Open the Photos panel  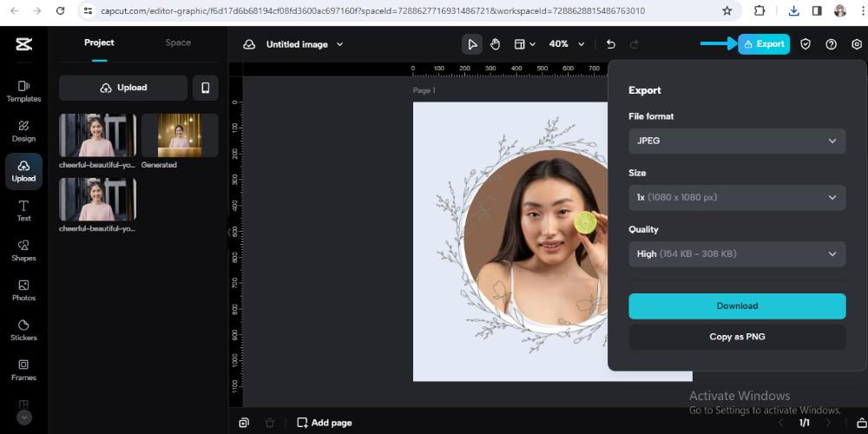[23, 291]
